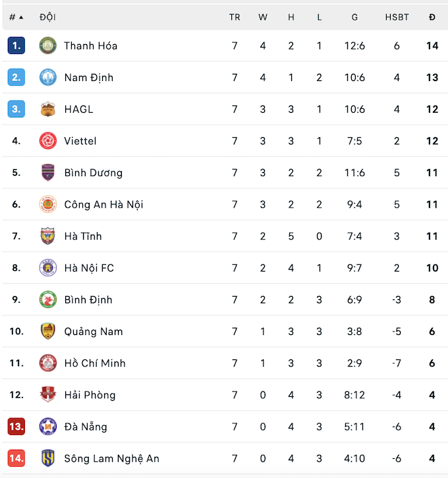Open the Hải Phòng team page

tap(90, 395)
